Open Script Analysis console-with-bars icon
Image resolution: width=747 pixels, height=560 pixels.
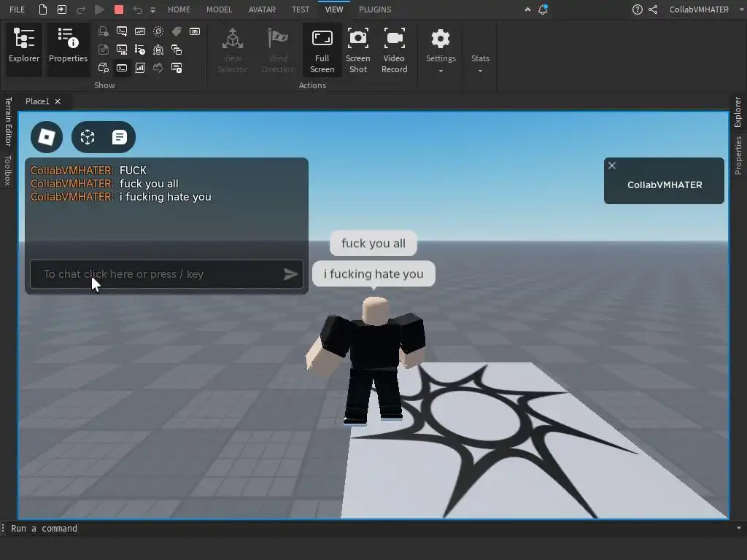(122, 50)
